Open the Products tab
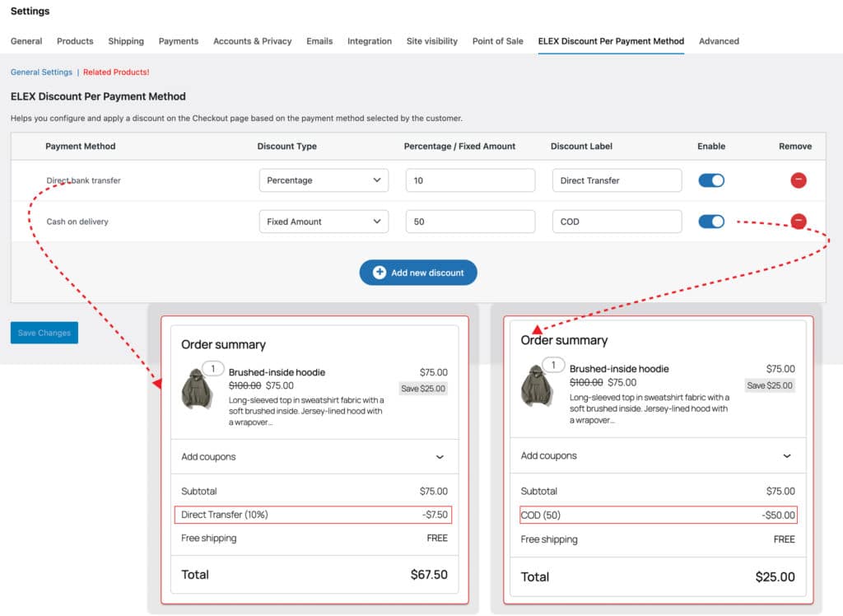843x616 pixels. coord(75,41)
